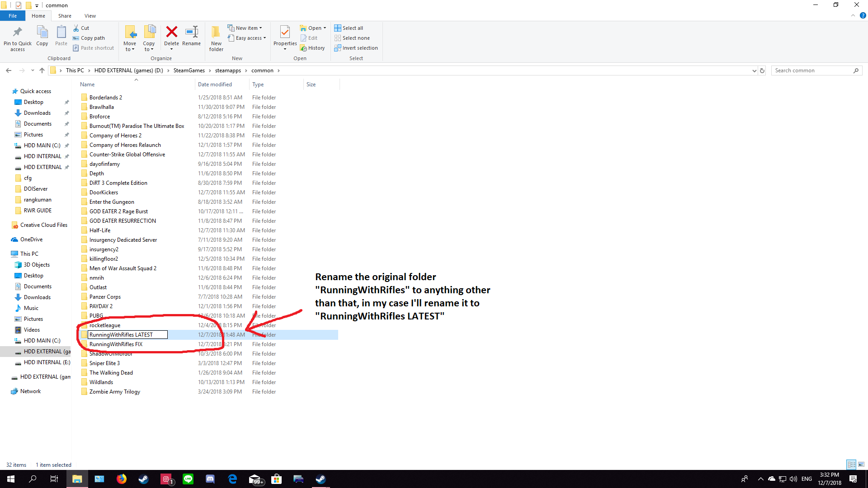The height and width of the screenshot is (488, 868).
Task: Click the Cut scissors icon
Action: click(76, 28)
